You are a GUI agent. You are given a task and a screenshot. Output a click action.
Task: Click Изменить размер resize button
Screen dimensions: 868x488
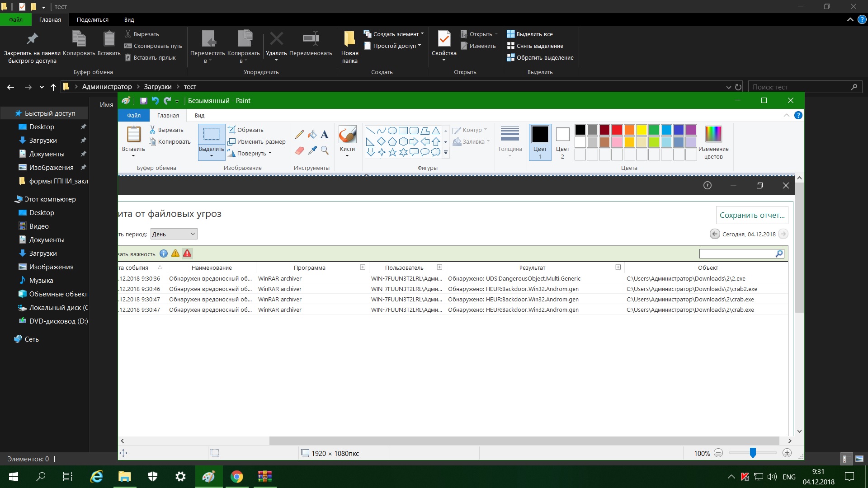(x=257, y=141)
